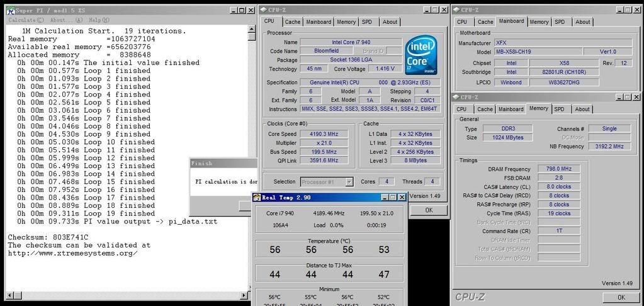Open the Calculate menu in Super PI
Image resolution: width=644 pixels, height=306 pixels.
(26, 20)
